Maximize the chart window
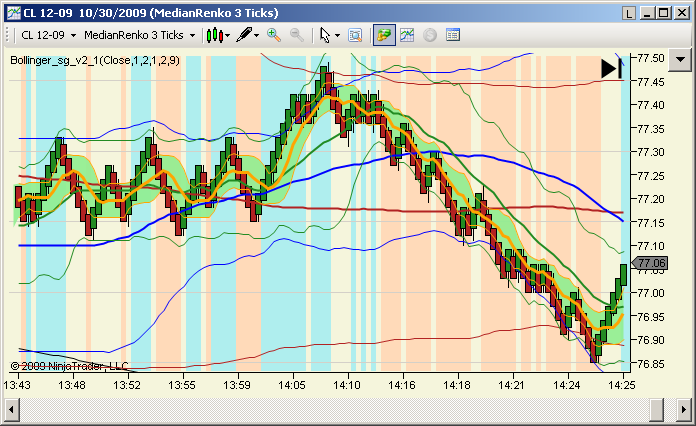 [x=664, y=13]
